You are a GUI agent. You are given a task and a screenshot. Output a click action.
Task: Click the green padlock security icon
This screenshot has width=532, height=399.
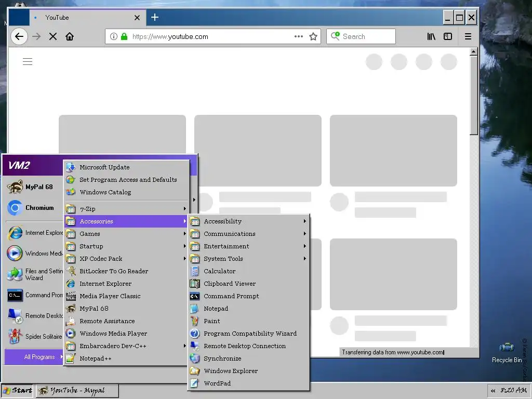click(x=124, y=36)
